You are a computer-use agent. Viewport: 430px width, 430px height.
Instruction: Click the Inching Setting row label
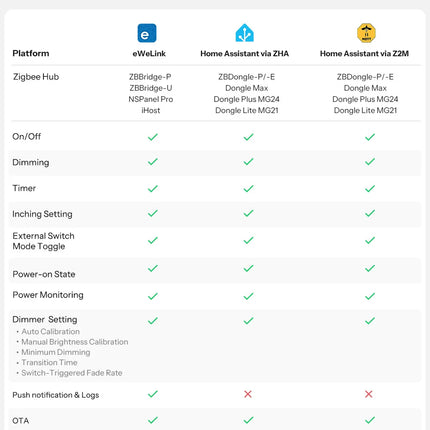coord(42,214)
